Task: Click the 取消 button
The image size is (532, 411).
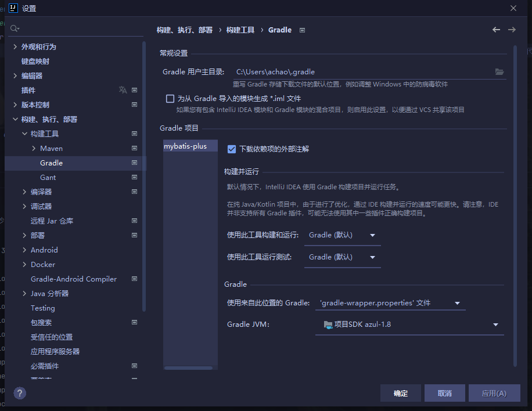Action: (444, 393)
